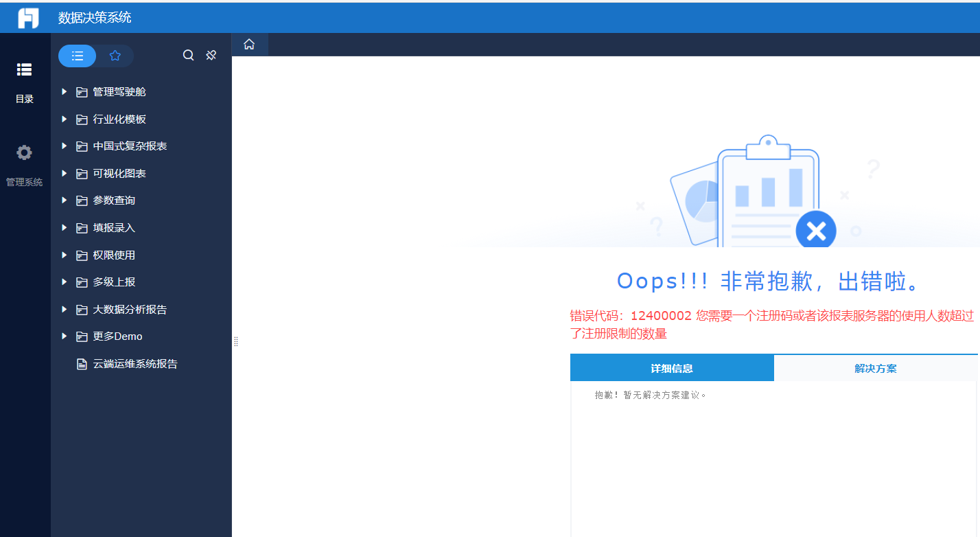The height and width of the screenshot is (537, 980).
Task: Click the 更多Demo folder icon
Action: point(82,336)
